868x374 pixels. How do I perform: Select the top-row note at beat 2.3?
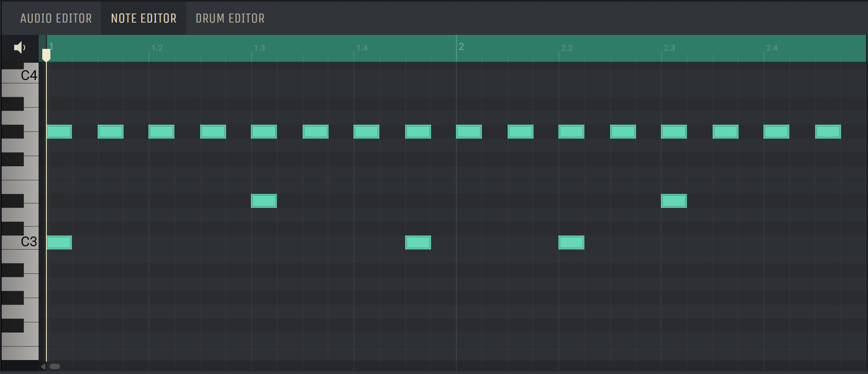pos(674,132)
